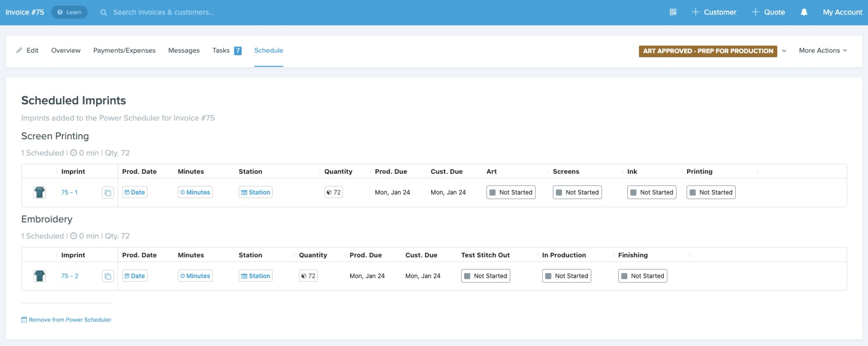Click the plus icon beside Customer

click(695, 12)
